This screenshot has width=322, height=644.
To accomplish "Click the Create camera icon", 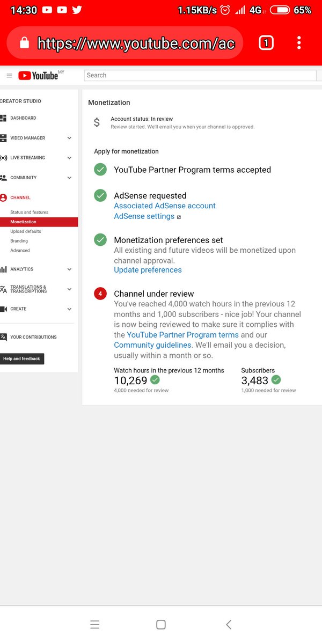I will 3,309.
